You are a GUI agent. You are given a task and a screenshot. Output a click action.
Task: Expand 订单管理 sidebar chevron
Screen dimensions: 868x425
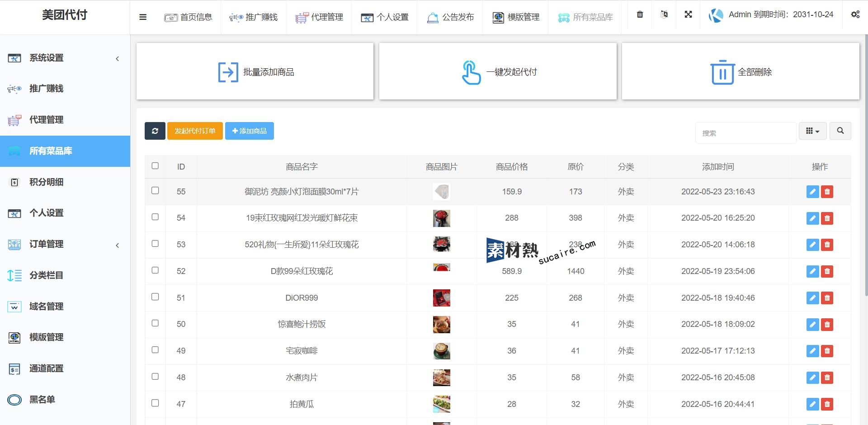point(118,246)
